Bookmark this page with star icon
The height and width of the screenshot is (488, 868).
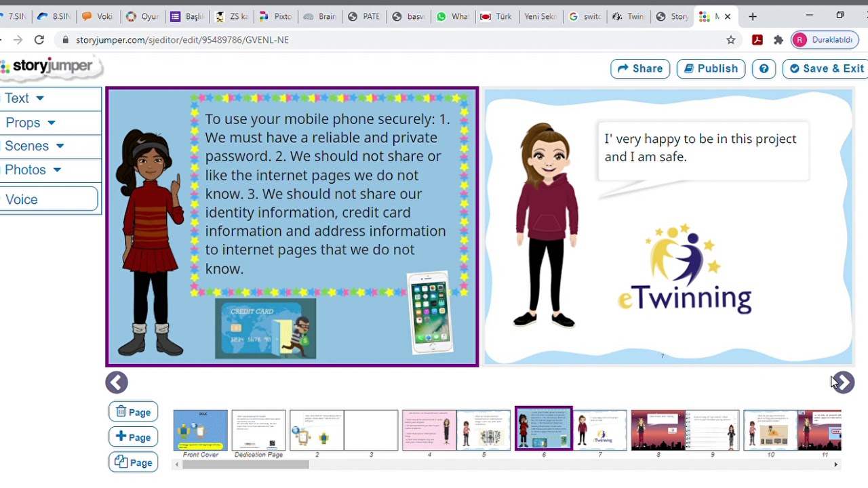731,40
